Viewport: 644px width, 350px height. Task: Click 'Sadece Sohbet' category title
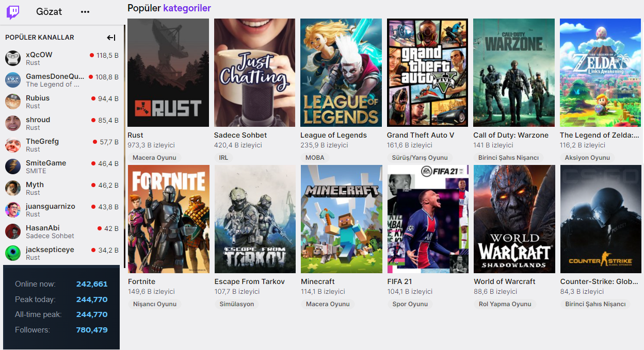pos(240,135)
